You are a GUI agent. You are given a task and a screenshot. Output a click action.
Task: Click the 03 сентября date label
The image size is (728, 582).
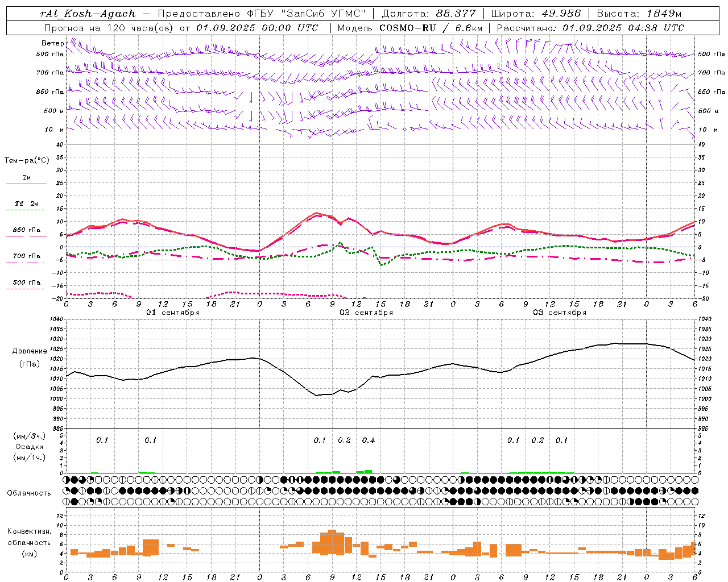[560, 312]
